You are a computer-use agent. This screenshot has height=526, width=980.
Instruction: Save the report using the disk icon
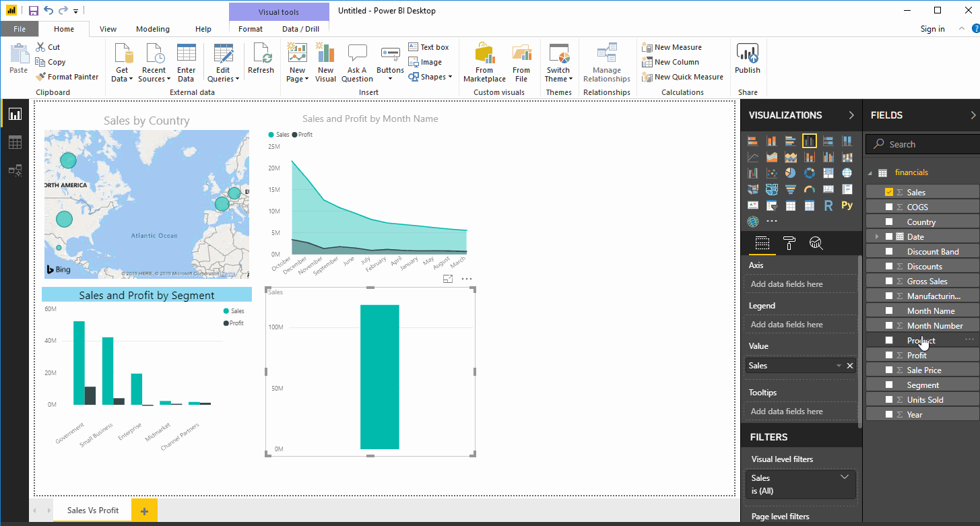(34, 11)
